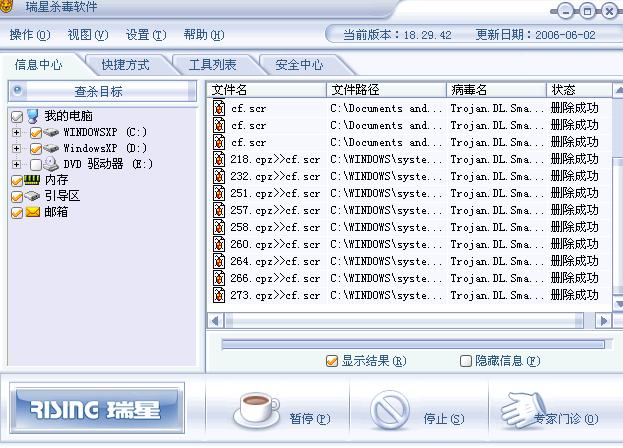Disable the 显示结果(R) checkbox

click(332, 361)
